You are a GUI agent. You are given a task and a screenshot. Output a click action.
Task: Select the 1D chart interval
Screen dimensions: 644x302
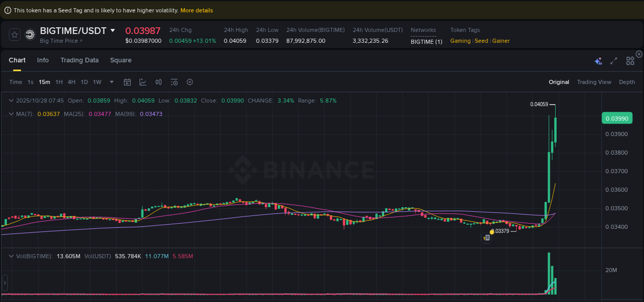click(x=84, y=82)
